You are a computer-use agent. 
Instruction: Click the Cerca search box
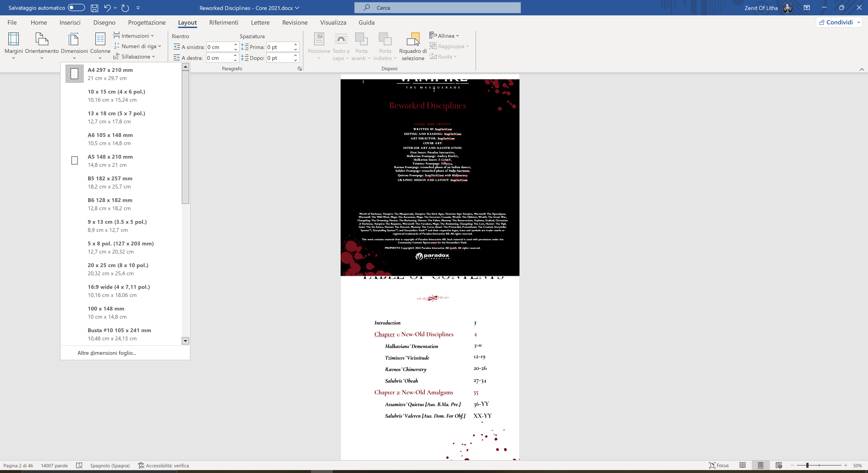pos(437,7)
